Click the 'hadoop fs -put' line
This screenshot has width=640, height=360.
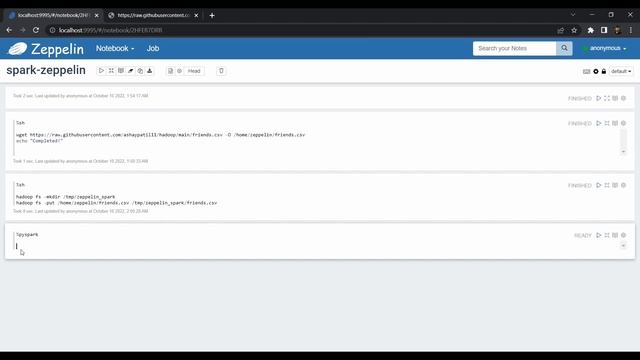[x=116, y=203]
